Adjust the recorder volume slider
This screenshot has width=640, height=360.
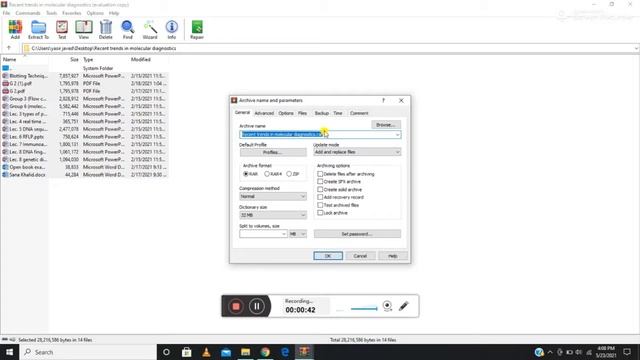click(364, 309)
